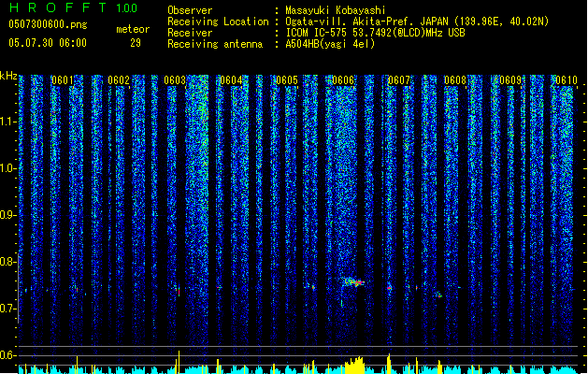The height and width of the screenshot is (374, 588).
Task: Click the wide yellow power bar below 0606
Action: point(354,366)
